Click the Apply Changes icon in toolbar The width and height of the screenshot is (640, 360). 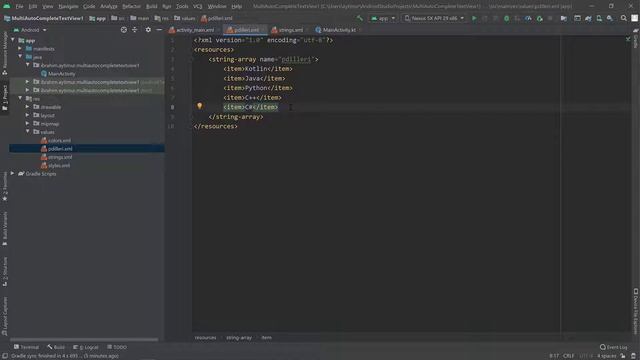485,18
